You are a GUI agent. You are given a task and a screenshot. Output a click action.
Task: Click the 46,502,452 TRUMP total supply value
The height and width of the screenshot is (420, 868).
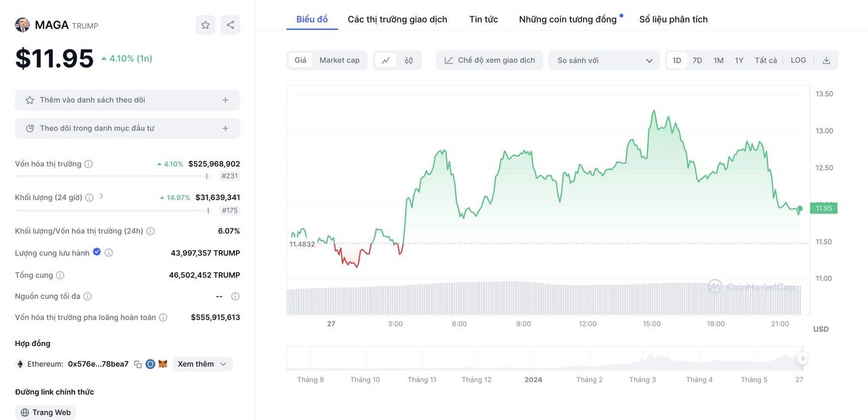pos(205,275)
